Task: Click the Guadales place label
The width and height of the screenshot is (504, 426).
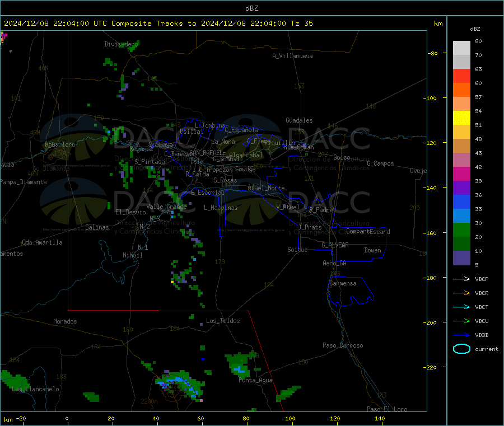Action: [299, 120]
